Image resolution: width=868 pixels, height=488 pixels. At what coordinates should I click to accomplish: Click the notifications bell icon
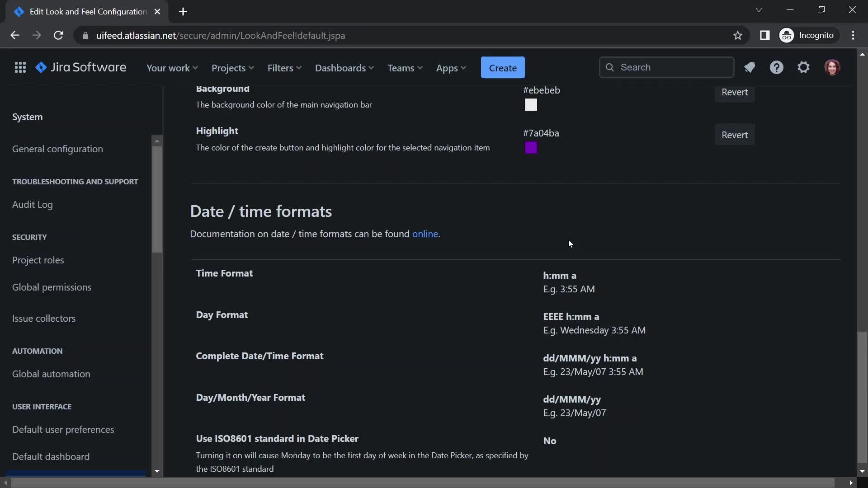point(750,67)
